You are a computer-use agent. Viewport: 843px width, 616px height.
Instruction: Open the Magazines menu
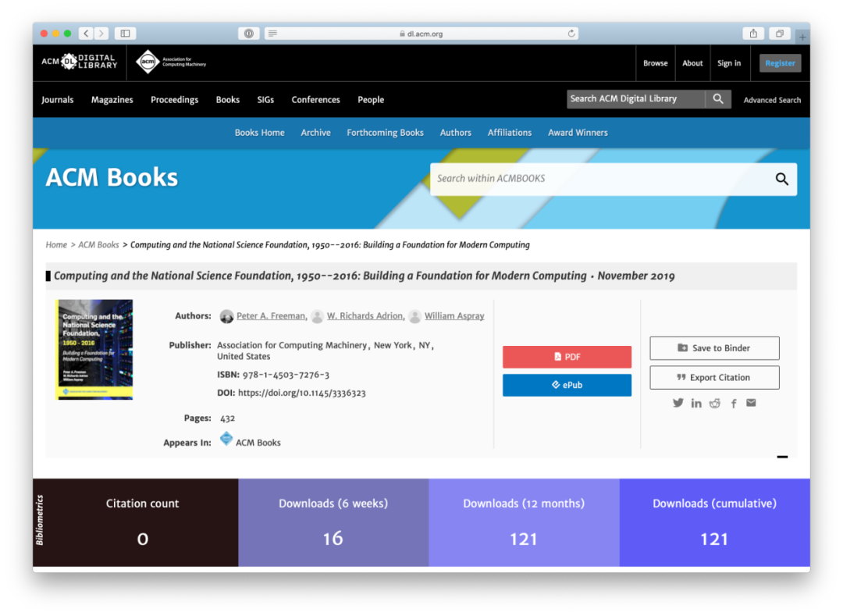click(112, 100)
